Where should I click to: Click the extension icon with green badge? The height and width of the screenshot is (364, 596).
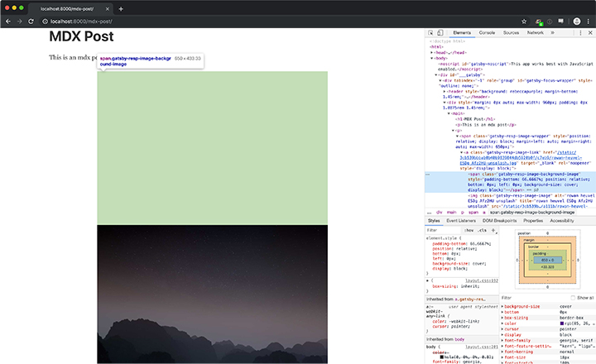(x=539, y=22)
